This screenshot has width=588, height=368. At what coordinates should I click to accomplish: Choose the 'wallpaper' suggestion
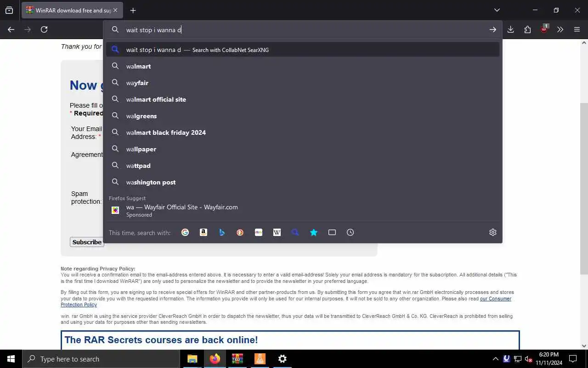click(x=303, y=149)
